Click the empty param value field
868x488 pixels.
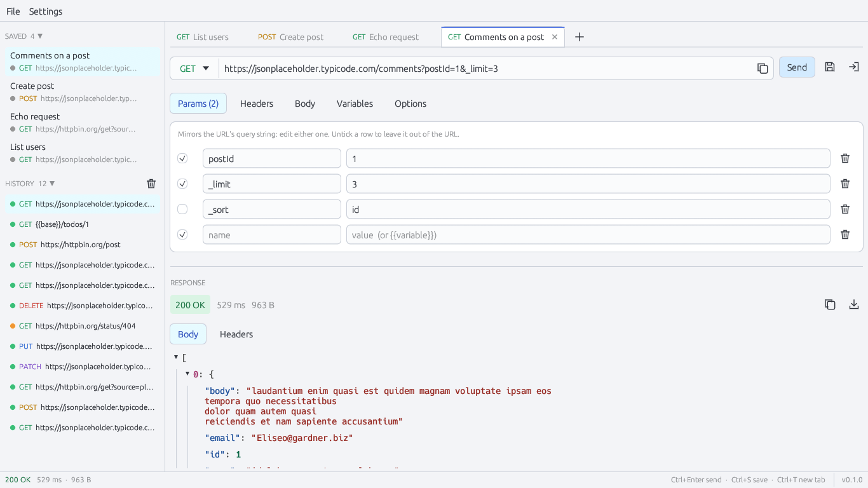(x=588, y=234)
